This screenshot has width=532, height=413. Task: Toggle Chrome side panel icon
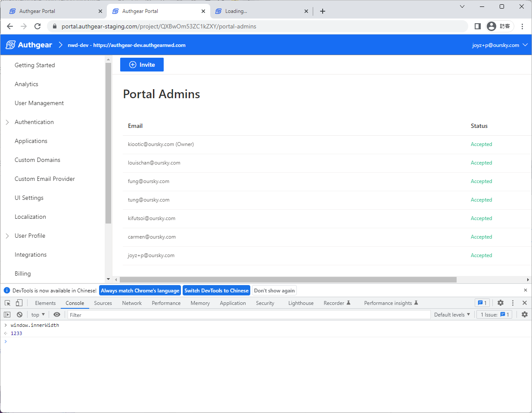pyautogui.click(x=477, y=26)
